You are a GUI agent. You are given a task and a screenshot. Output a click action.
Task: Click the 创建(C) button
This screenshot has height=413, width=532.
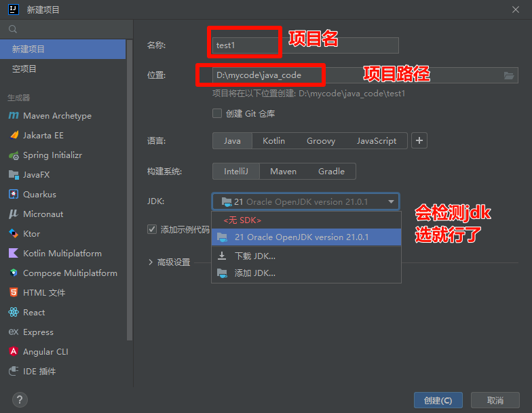coord(438,400)
